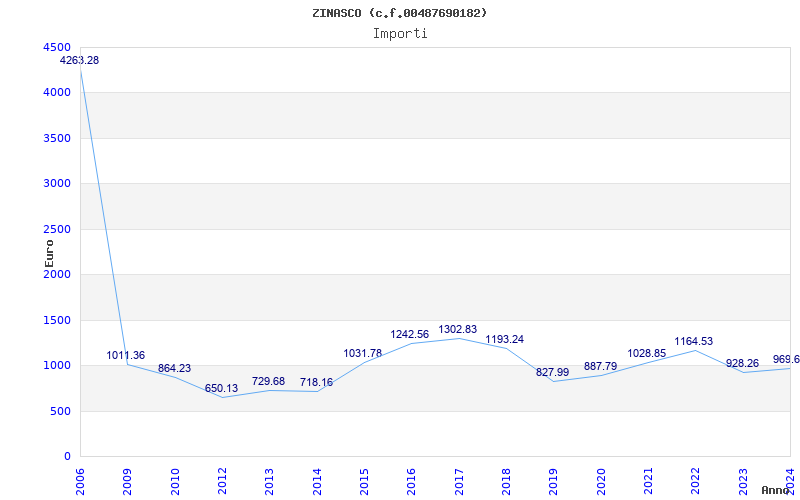Click the x-axis year 2017
Viewport: 800px width, 500px height.
(459, 481)
